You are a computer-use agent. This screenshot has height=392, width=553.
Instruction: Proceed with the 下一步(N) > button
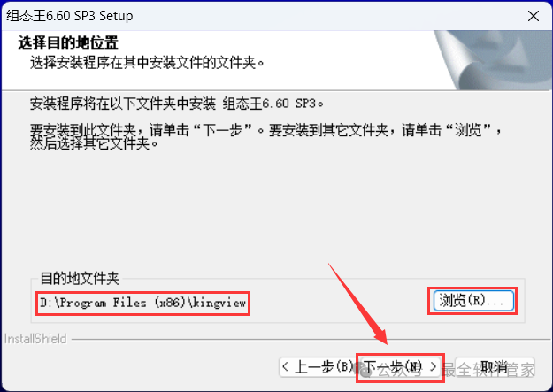point(400,367)
